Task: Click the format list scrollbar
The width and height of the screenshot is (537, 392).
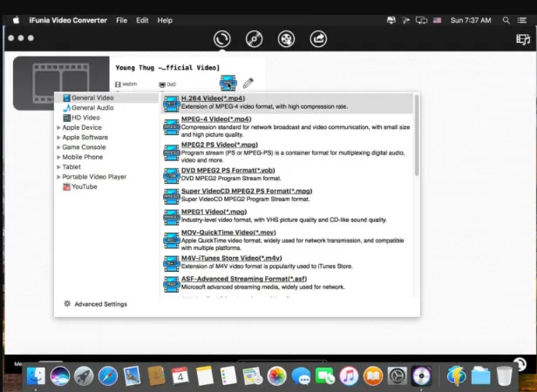Action: tap(417, 135)
